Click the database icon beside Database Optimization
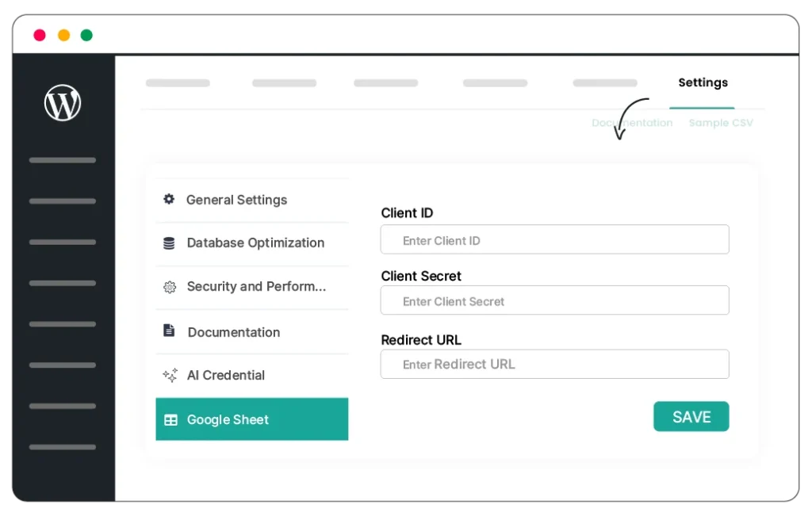Viewport: 812px width, 516px height. point(169,243)
